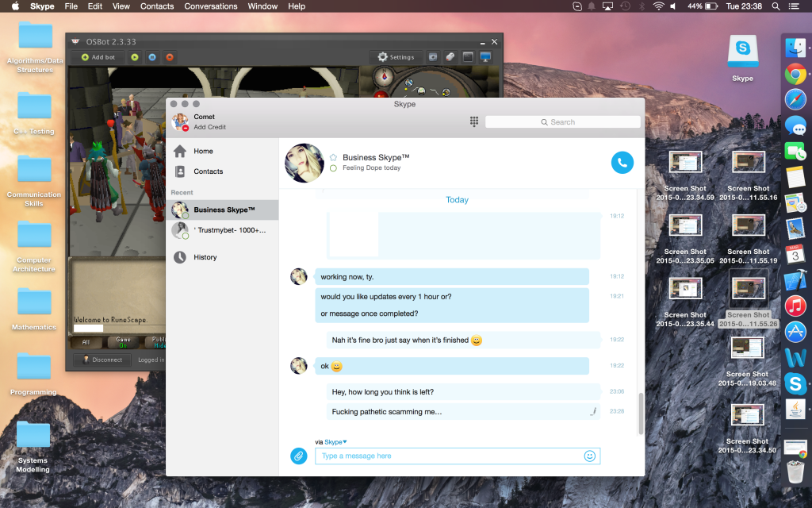Open the Window menu

[262, 6]
